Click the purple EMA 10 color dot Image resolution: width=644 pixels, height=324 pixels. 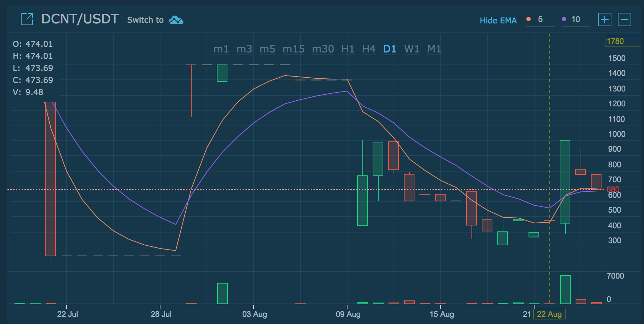click(x=564, y=19)
